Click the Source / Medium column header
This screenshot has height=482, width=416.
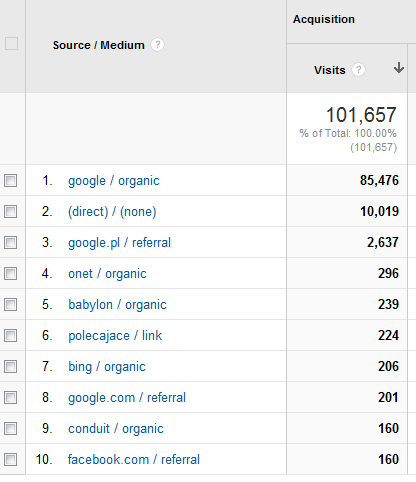99,45
